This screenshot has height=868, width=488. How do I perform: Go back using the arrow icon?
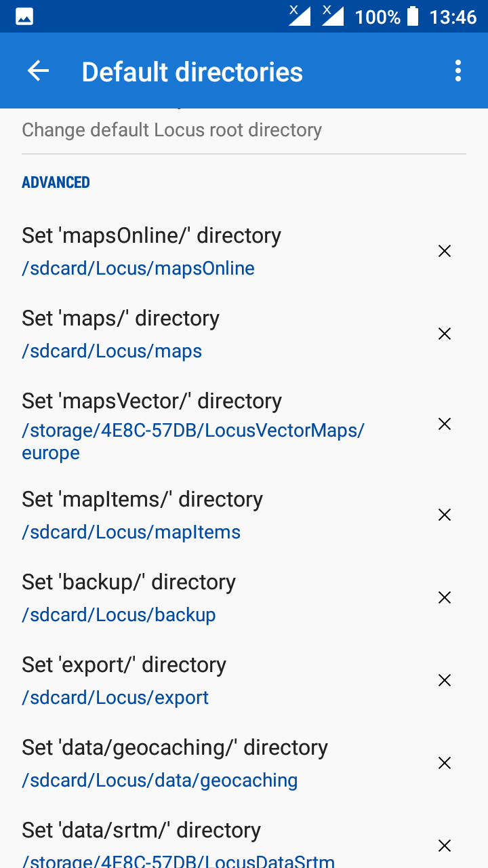(x=38, y=71)
